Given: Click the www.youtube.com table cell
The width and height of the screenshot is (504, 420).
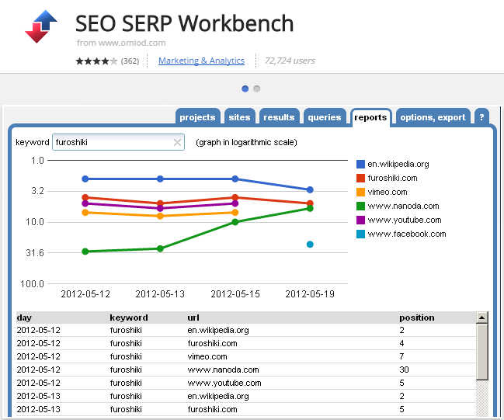Looking at the screenshot, I should (224, 383).
